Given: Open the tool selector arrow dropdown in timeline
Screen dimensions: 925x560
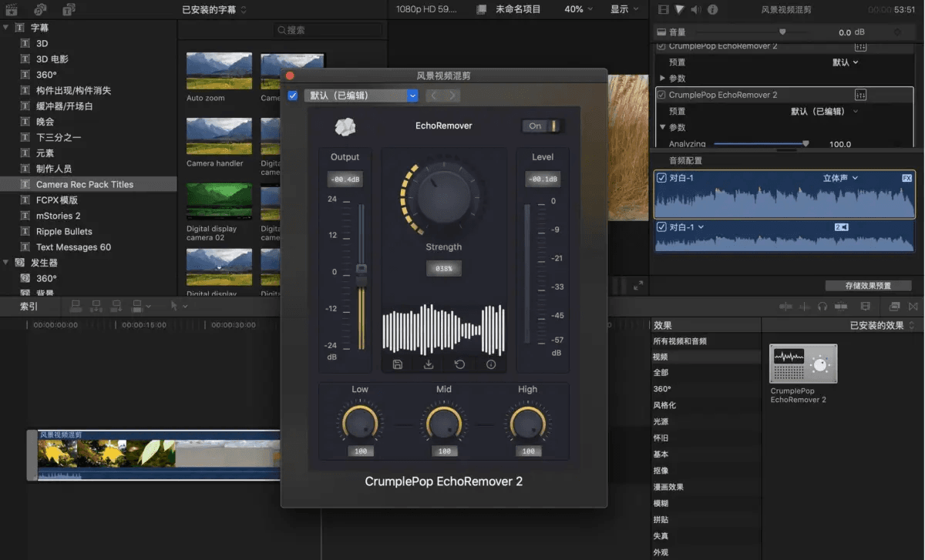Looking at the screenshot, I should point(178,306).
